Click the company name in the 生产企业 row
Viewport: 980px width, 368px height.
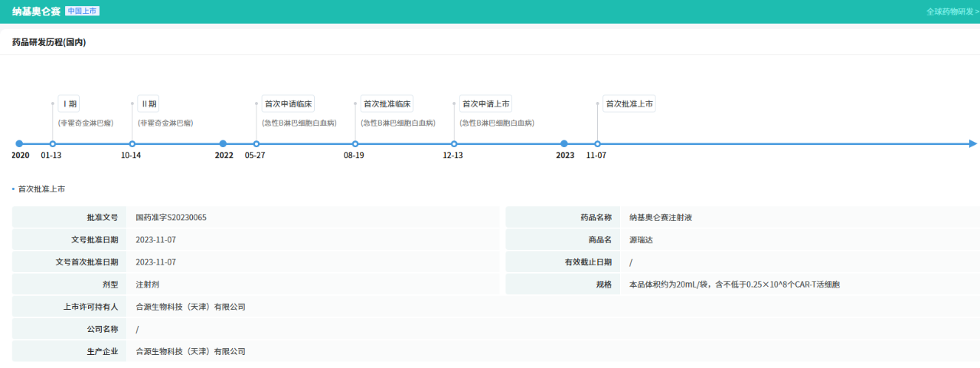[x=190, y=351]
